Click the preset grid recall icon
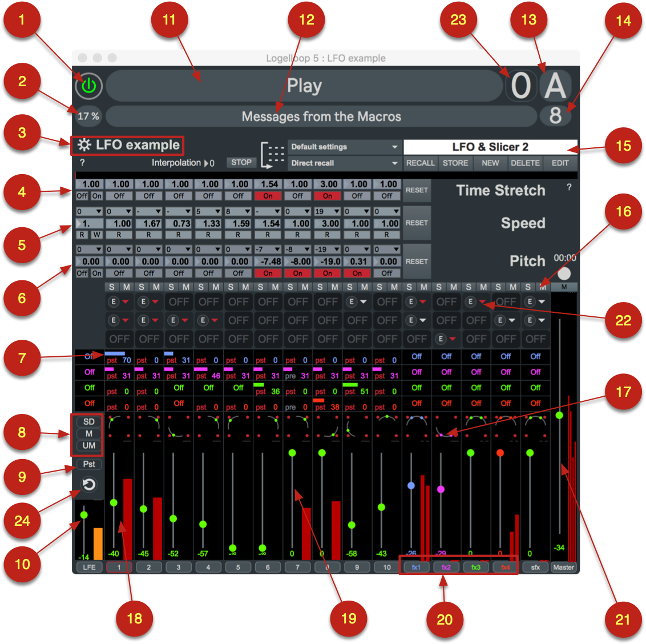 coord(272,155)
